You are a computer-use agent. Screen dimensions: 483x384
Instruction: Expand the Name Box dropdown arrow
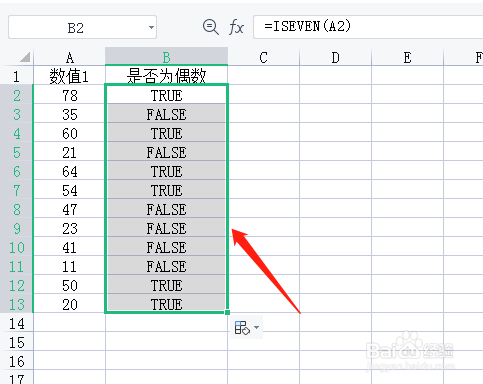click(x=151, y=27)
